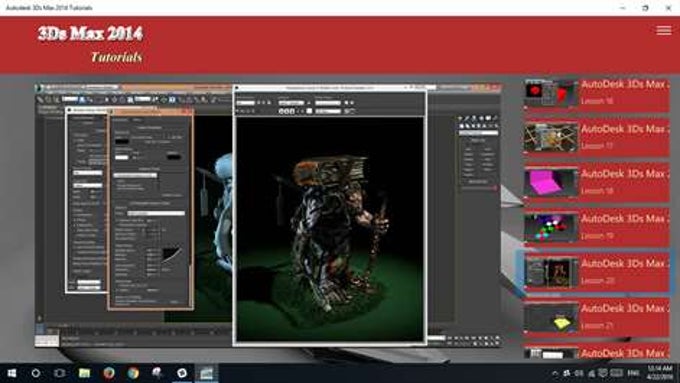Click the tutorial video player area
680x383 pixels.
[x=268, y=215]
